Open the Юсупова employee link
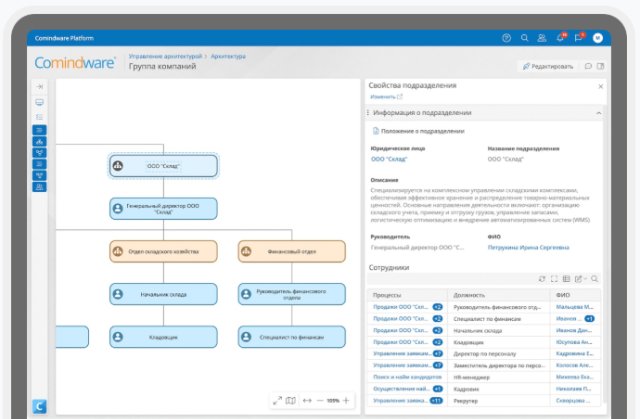This screenshot has height=419, width=640. click(x=574, y=342)
